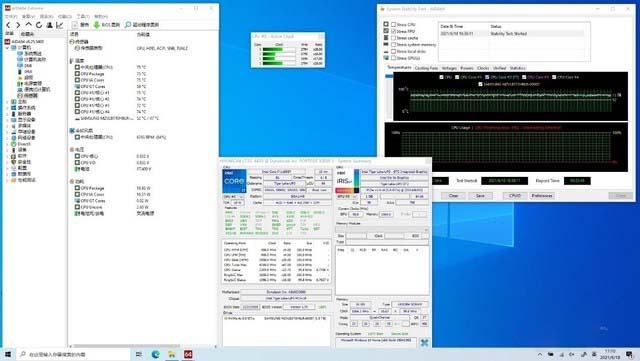Click the up-level arrow in AIDA64 toolbar
This screenshot has height=361, width=640.
click(x=29, y=25)
